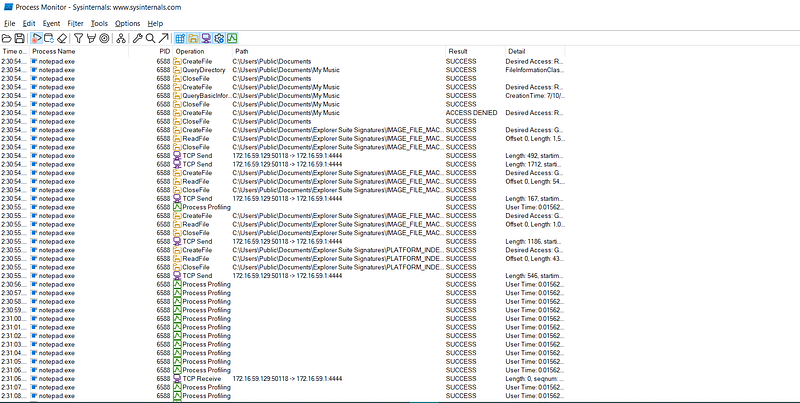The width and height of the screenshot is (800, 403).
Task: Toggle Show Profiling Events icon
Action: pos(232,38)
